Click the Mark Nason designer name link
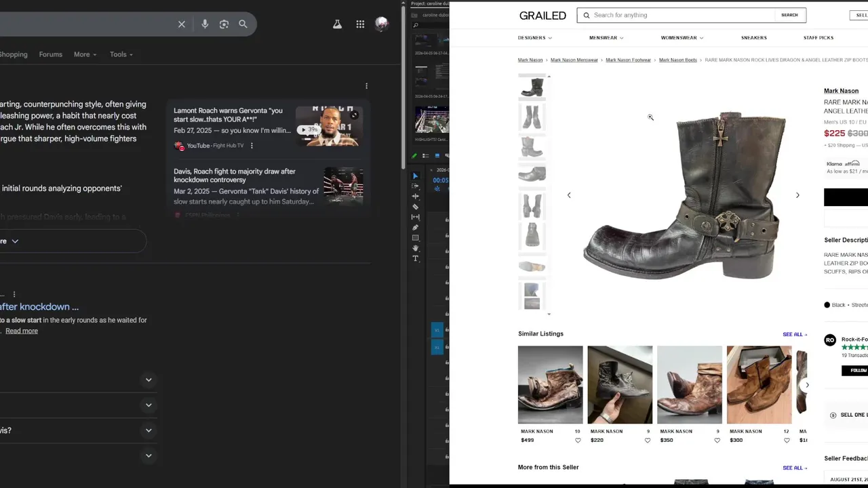Image resolution: width=868 pixels, height=488 pixels. pos(841,91)
